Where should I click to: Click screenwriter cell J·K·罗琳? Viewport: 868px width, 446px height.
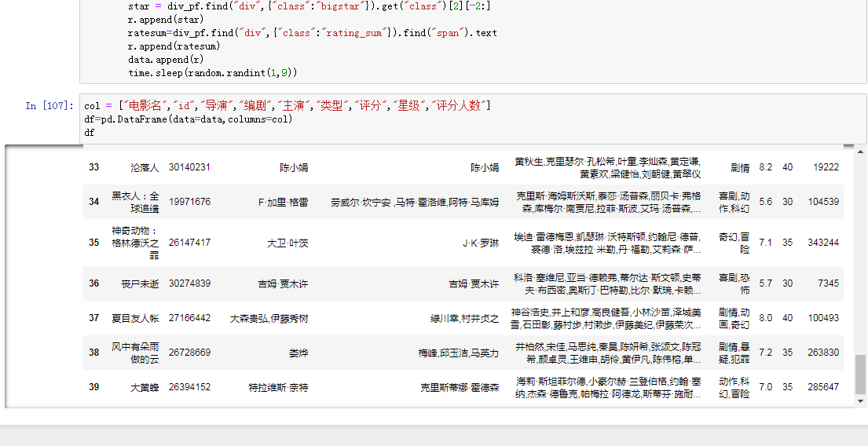coord(481,243)
